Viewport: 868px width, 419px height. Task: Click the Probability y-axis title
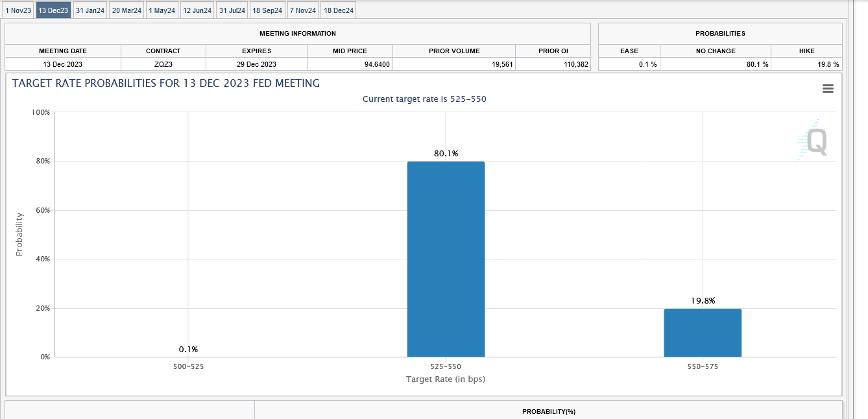coord(19,234)
